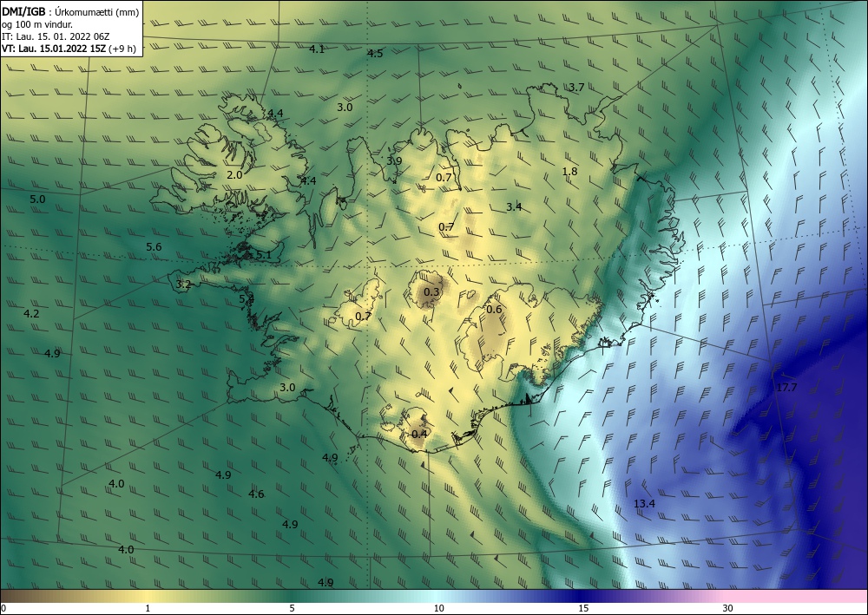The width and height of the screenshot is (868, 615).
Task: Click the colour scale label '30'
Action: (727, 608)
